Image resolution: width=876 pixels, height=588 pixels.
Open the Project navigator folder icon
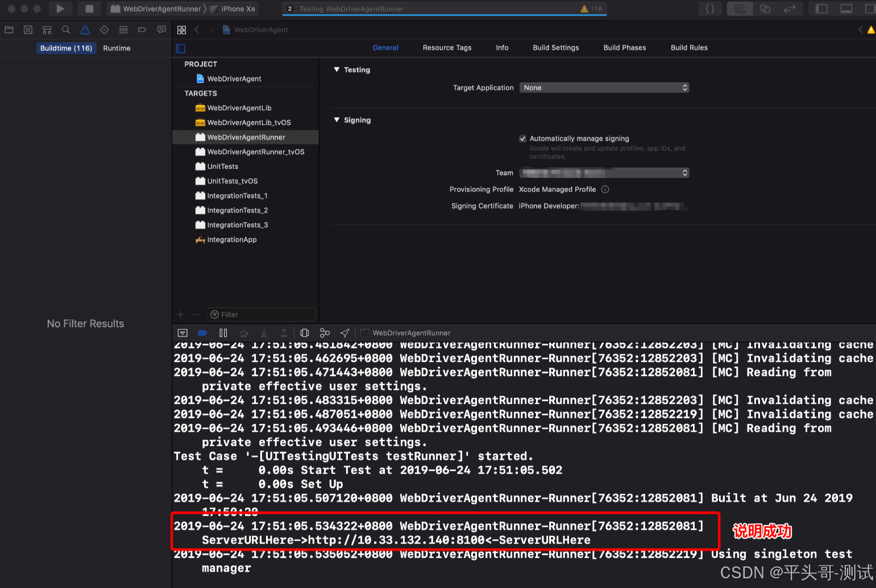(x=9, y=30)
